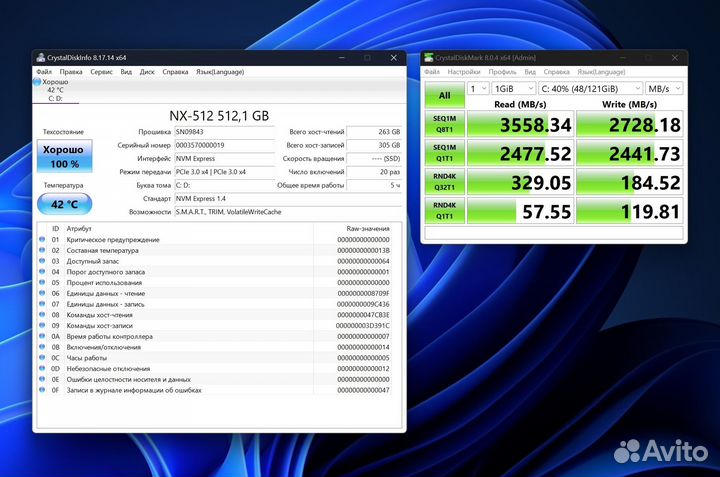The width and height of the screenshot is (720, 477).
Task: Click the NX-512 512,1 GB drive title
Action: pyautogui.click(x=219, y=116)
